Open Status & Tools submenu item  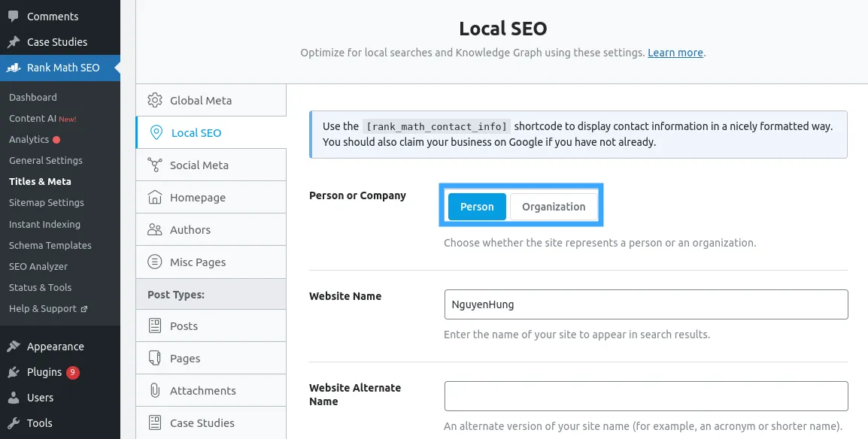point(40,287)
